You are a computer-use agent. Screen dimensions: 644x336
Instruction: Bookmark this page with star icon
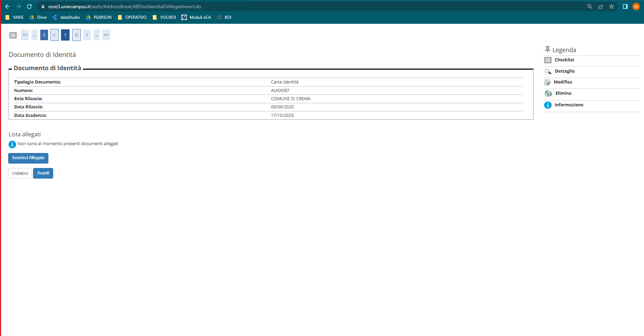tap(612, 6)
